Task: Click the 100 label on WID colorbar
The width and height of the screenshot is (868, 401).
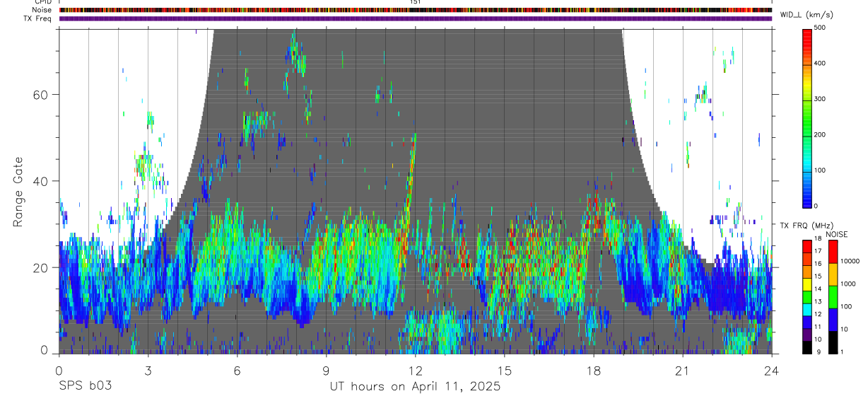Action: point(820,170)
